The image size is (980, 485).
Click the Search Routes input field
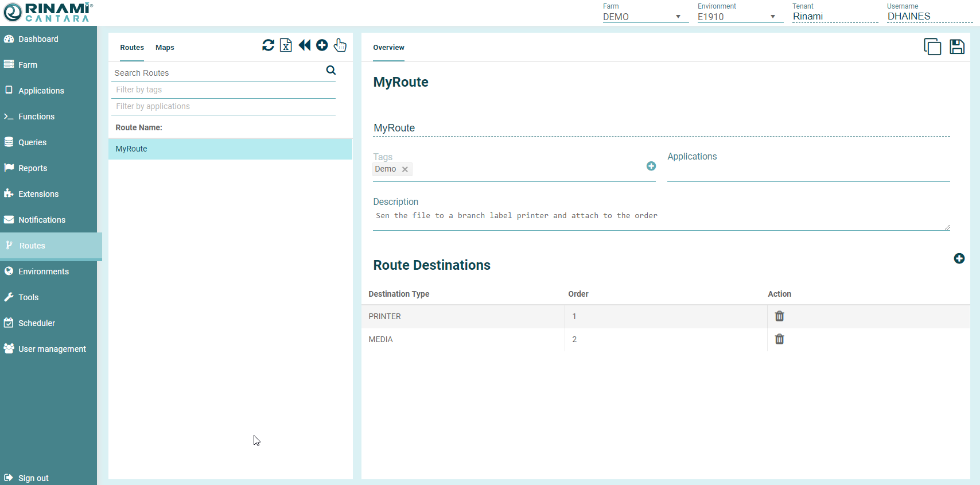tap(218, 73)
